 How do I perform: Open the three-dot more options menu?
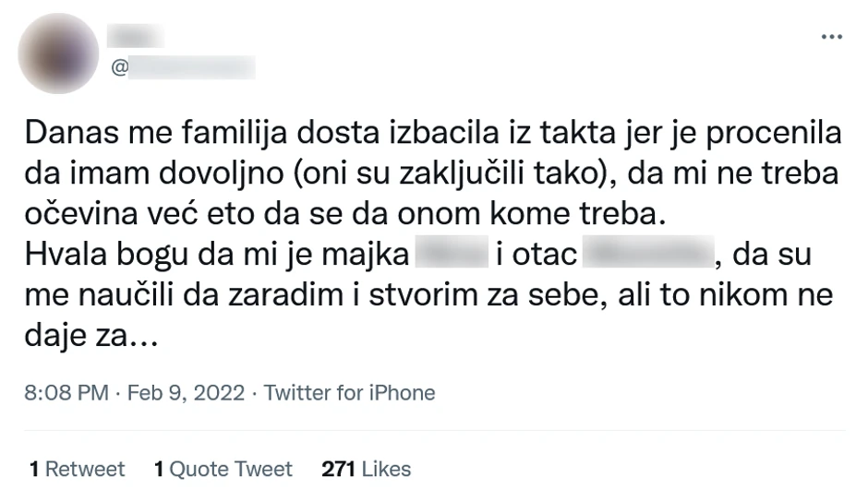pos(831,38)
